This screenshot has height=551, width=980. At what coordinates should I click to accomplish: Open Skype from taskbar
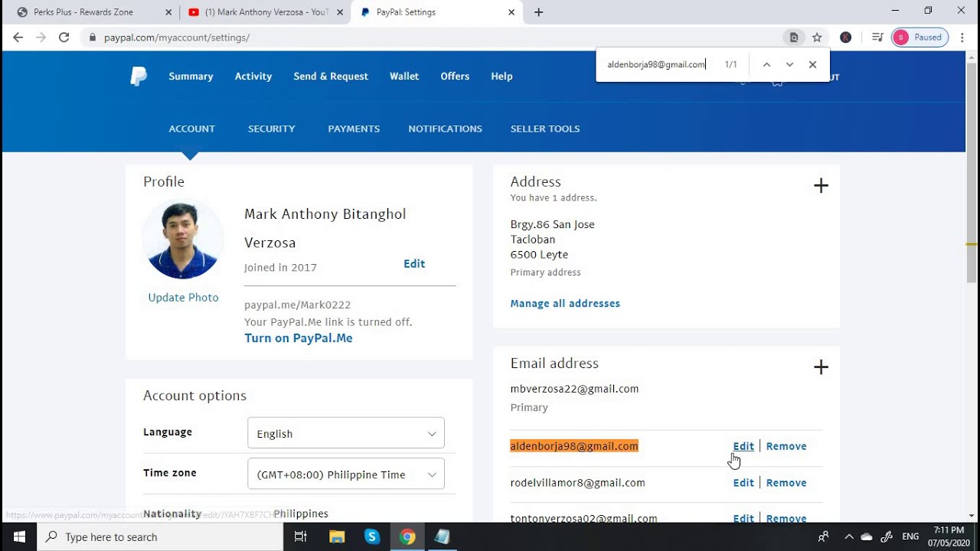[372, 536]
